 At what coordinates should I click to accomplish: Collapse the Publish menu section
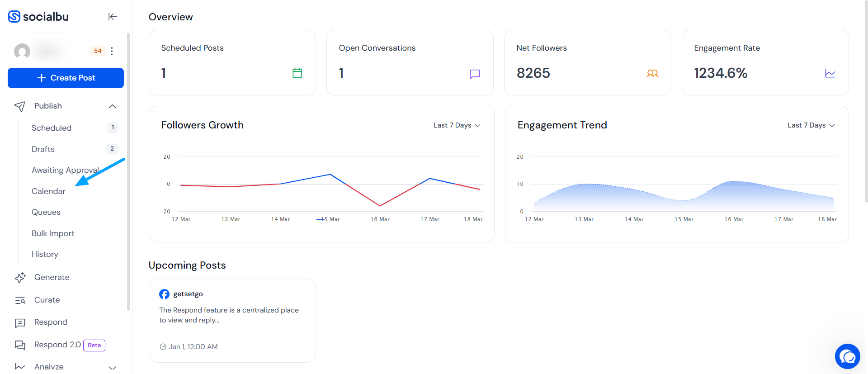click(x=113, y=106)
